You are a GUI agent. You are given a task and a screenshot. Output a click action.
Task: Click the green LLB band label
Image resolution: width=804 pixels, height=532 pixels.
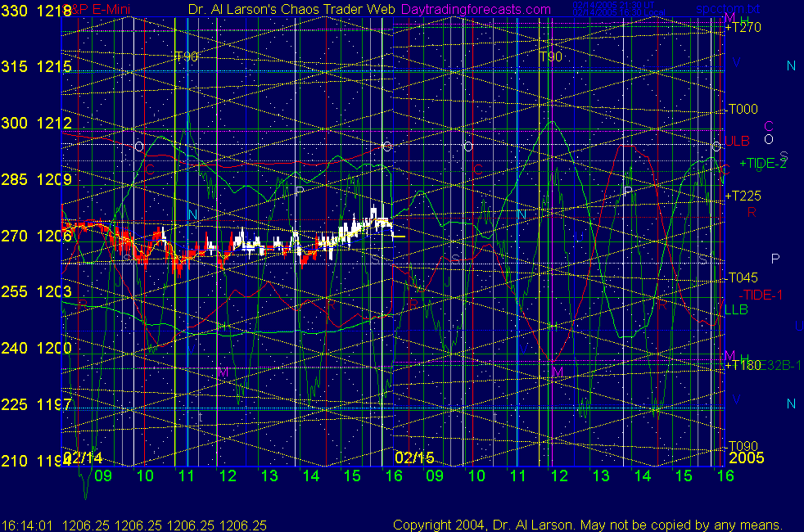click(736, 309)
